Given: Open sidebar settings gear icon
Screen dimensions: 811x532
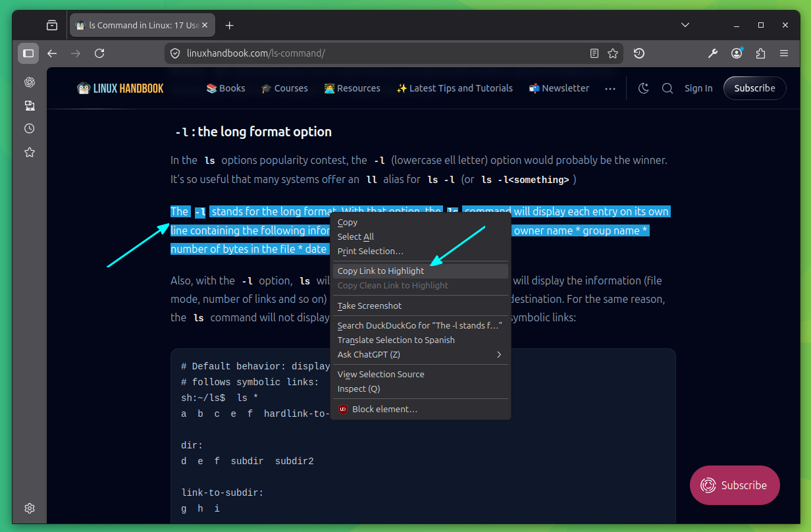Looking at the screenshot, I should 30,508.
